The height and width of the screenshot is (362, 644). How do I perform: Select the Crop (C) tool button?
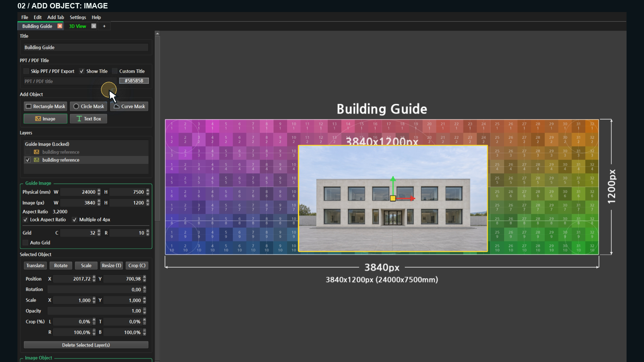pos(137,265)
